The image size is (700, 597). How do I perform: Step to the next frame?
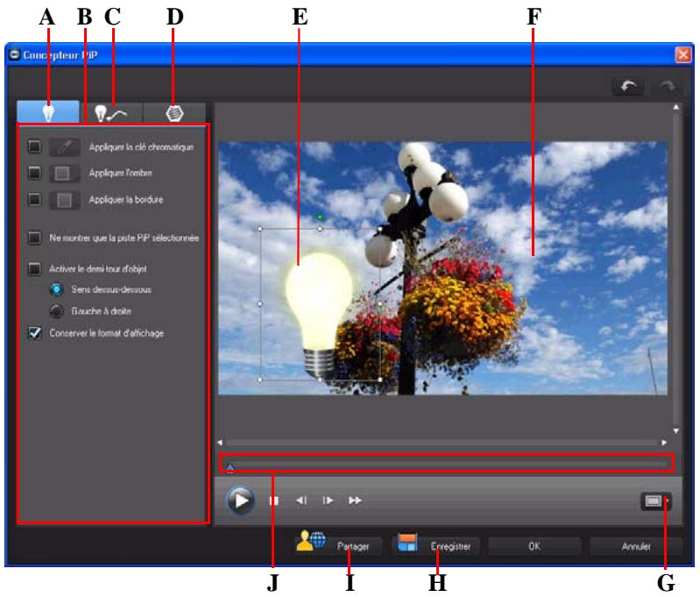point(328,501)
